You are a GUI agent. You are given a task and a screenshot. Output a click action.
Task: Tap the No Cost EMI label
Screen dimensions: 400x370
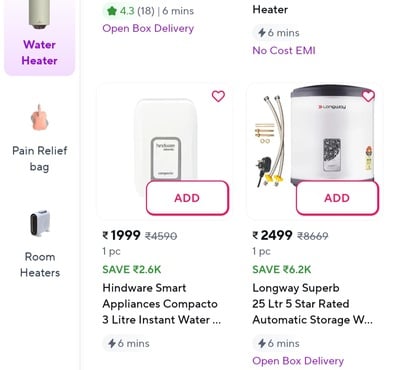(284, 51)
